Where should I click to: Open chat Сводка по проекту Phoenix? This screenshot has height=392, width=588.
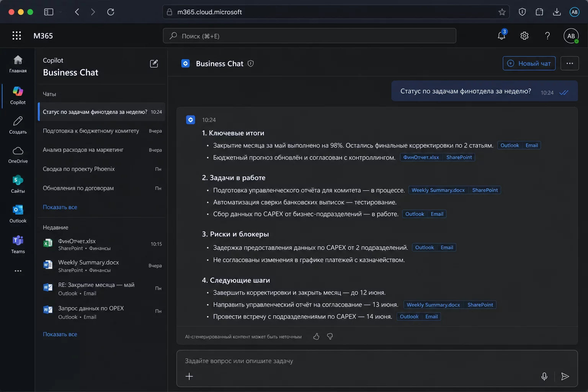click(102, 169)
